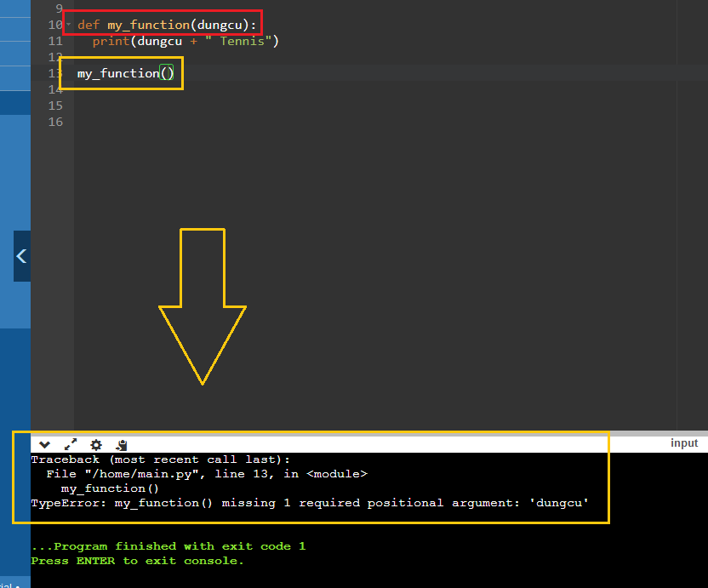Place cursor in my_function() call on line 13
Screen dimensions: 708x588
[125, 73]
